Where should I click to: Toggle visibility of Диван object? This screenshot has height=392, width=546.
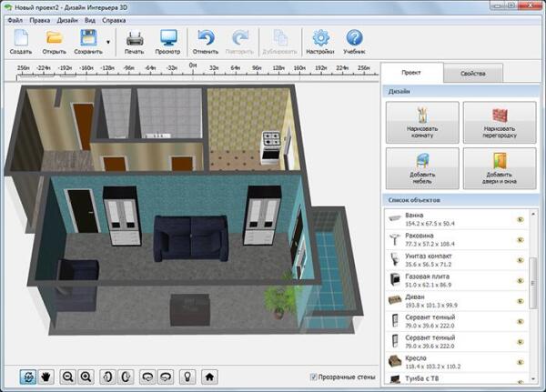coord(521,301)
